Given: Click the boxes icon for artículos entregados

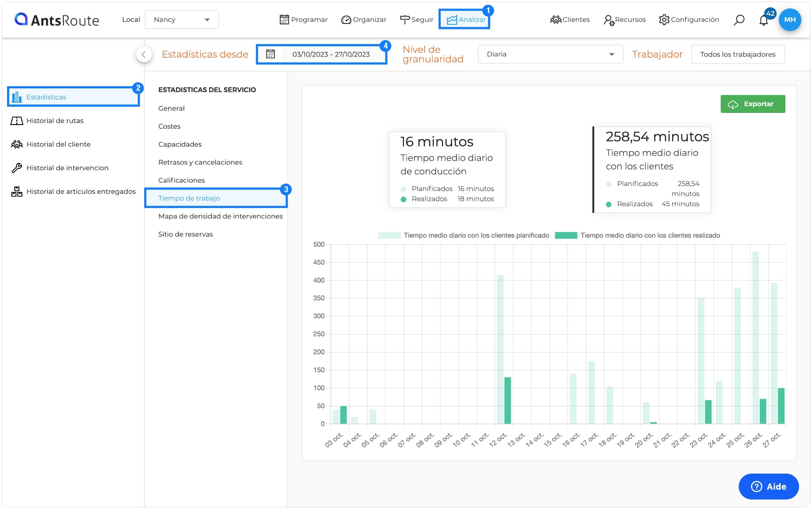Looking at the screenshot, I should pyautogui.click(x=17, y=191).
